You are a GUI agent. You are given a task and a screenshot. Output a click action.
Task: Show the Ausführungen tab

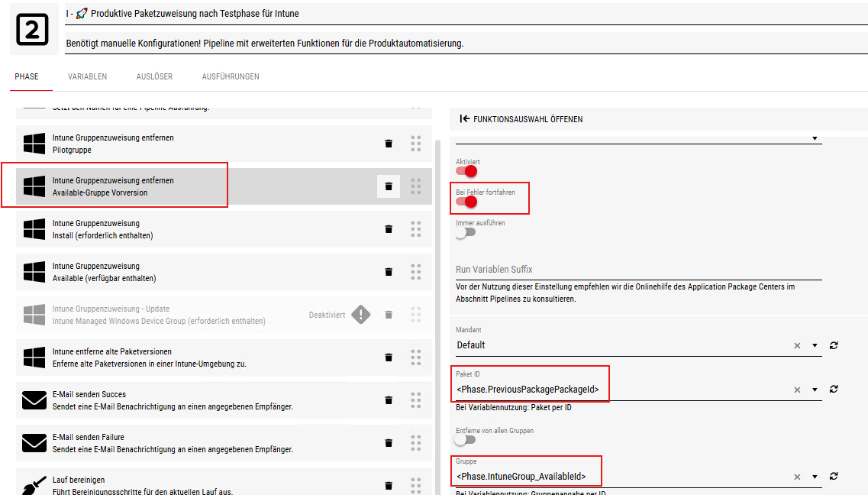point(231,76)
